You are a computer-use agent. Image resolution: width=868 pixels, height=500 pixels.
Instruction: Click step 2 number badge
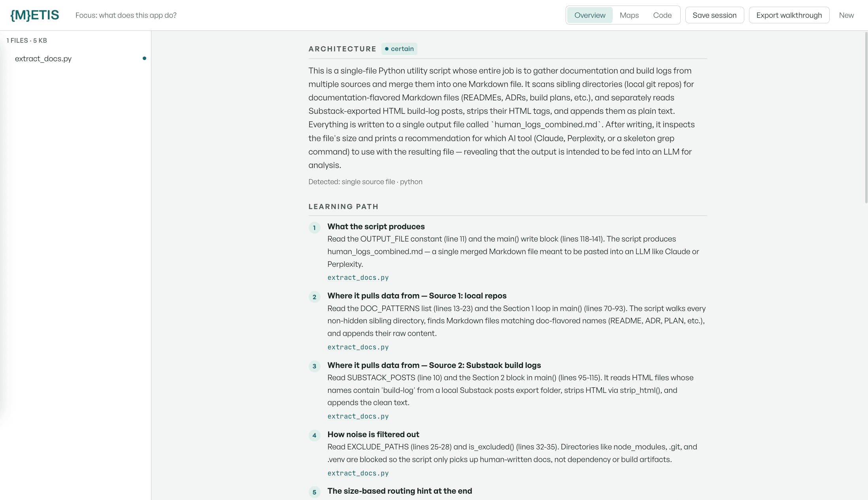(314, 297)
